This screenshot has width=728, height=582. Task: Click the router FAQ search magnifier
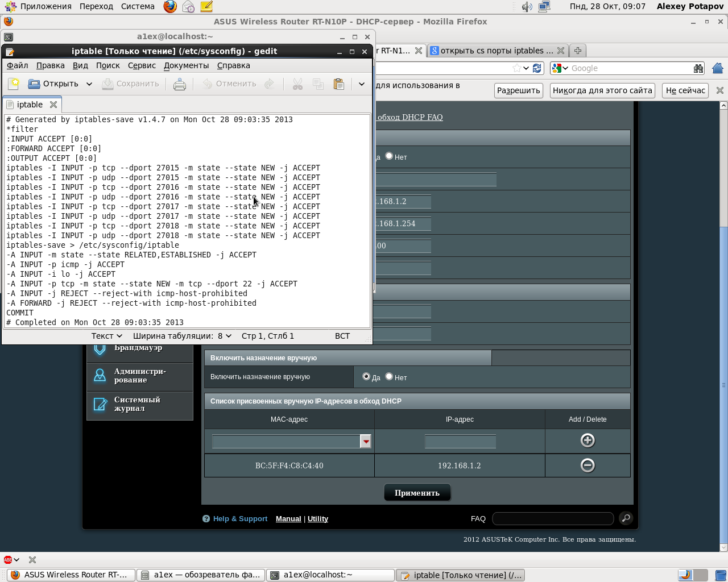click(626, 518)
